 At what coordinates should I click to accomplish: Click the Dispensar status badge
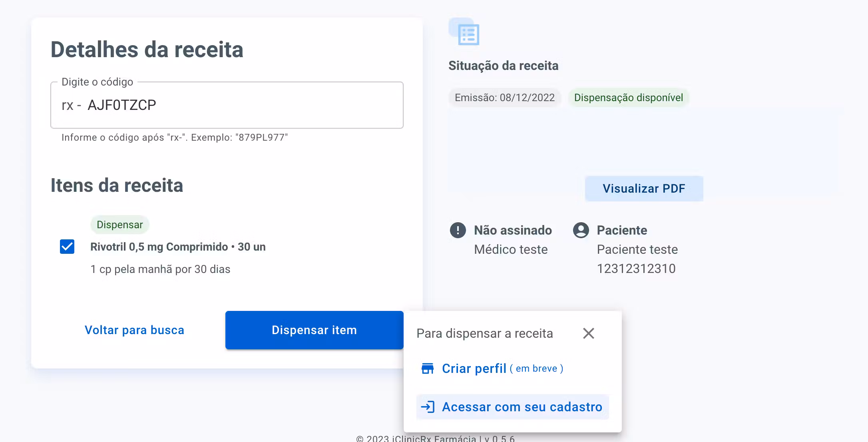point(119,224)
